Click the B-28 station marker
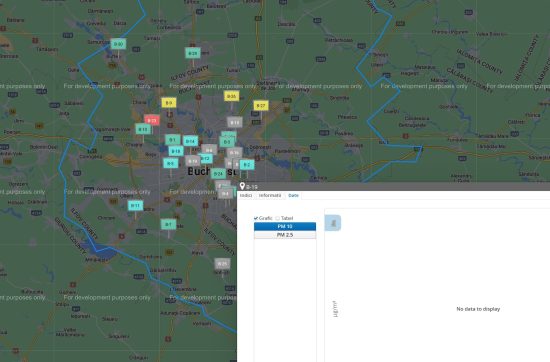The image size is (550, 362). (x=193, y=53)
